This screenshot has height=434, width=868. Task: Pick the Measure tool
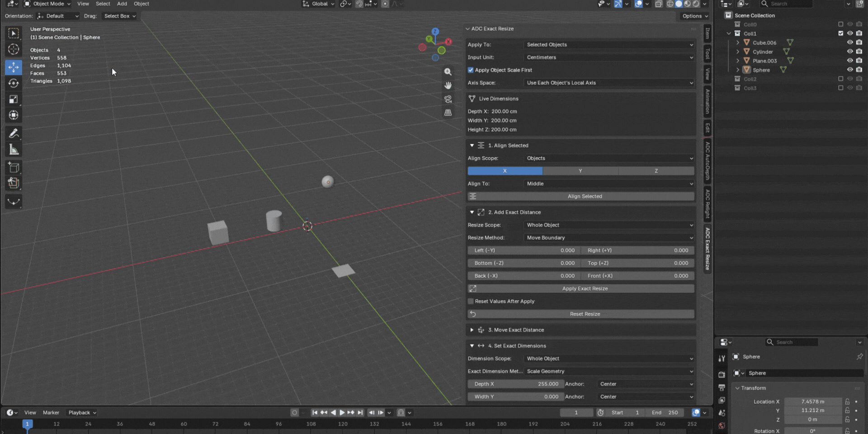click(14, 150)
